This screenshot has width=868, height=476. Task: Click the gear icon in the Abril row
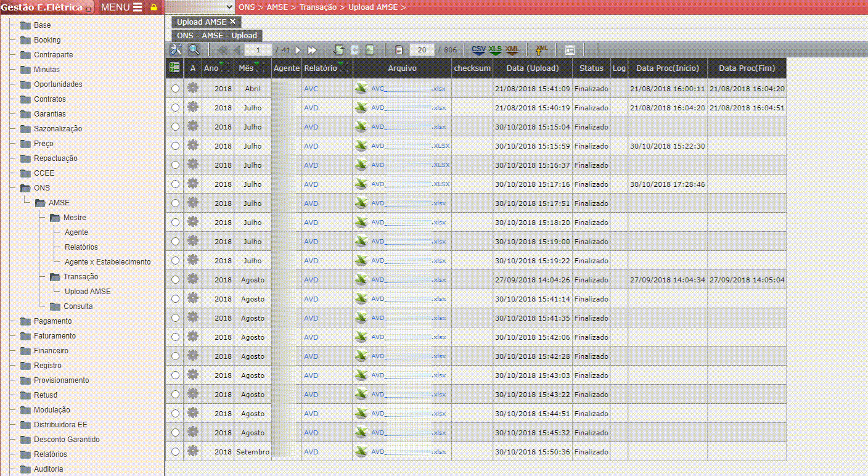193,88
